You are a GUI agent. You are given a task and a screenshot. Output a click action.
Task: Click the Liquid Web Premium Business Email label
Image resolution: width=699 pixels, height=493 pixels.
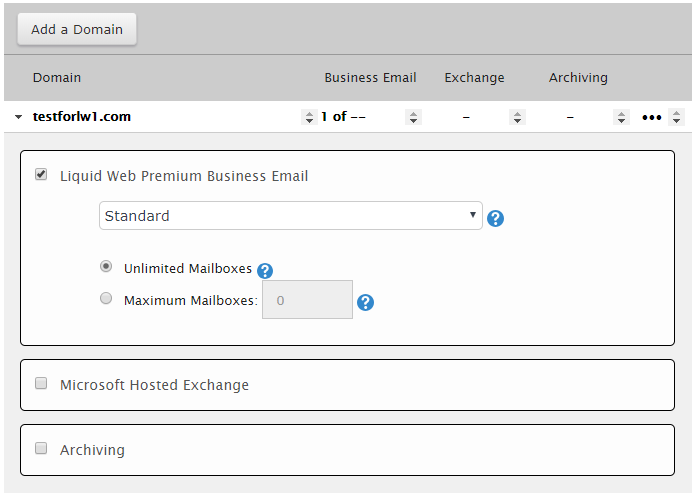184,176
